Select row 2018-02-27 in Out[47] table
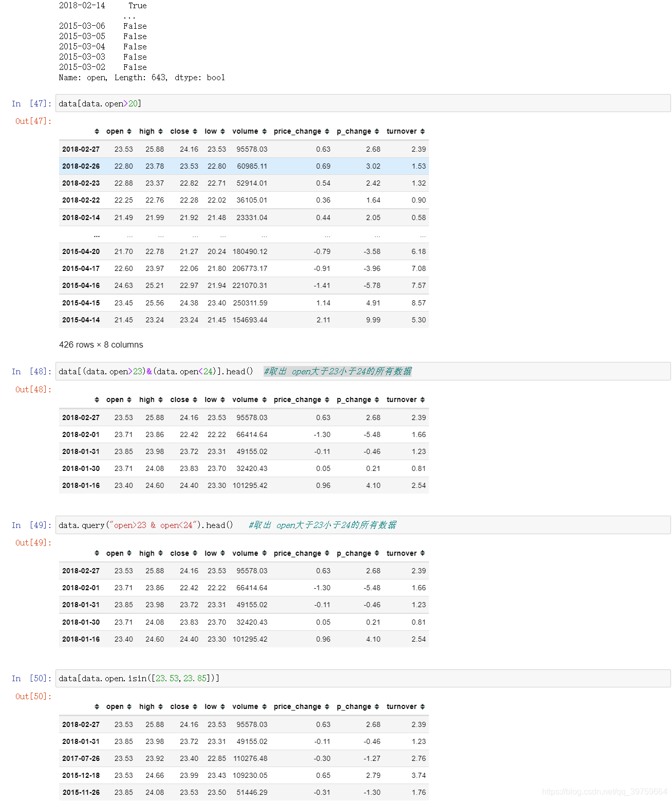This screenshot has width=672, height=801. (244, 149)
